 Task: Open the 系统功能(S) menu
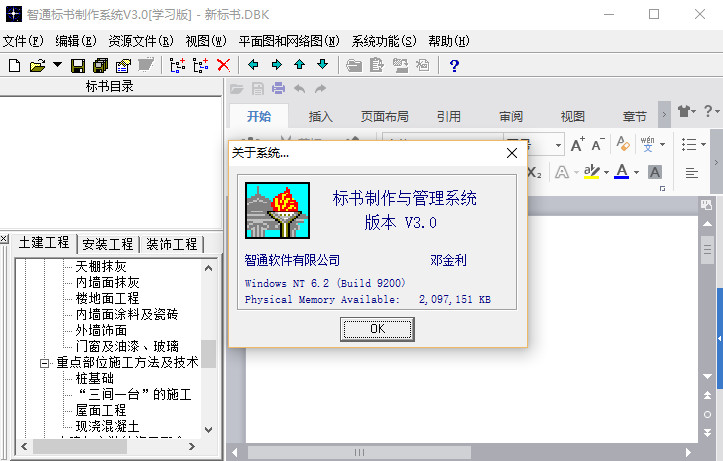(384, 41)
